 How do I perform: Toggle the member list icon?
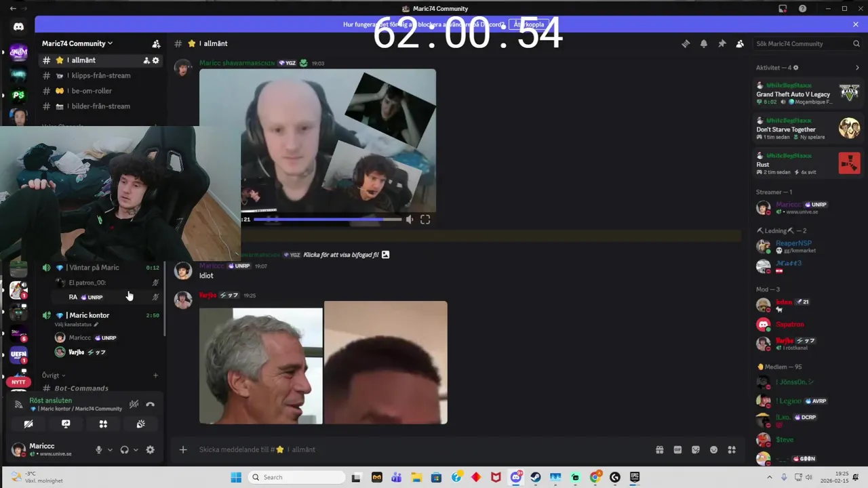pyautogui.click(x=740, y=43)
